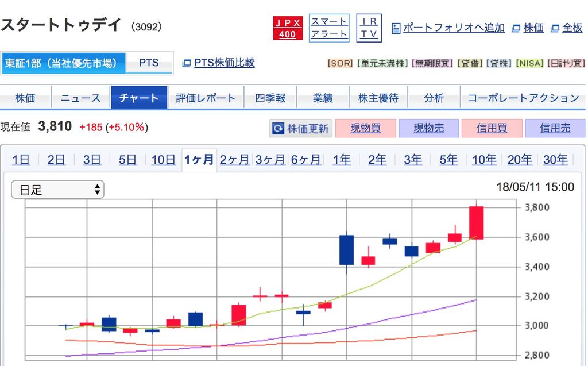
Task: Click the [無期限買] label
Action: click(432, 63)
